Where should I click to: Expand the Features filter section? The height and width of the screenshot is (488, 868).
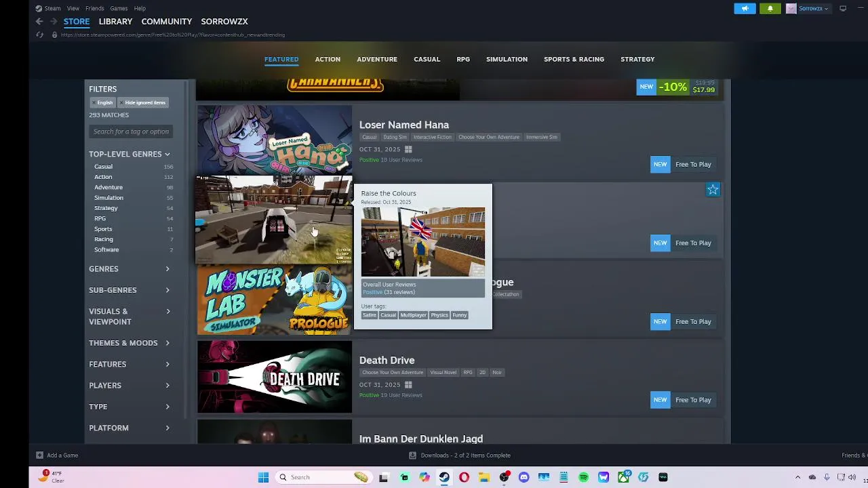pos(130,364)
